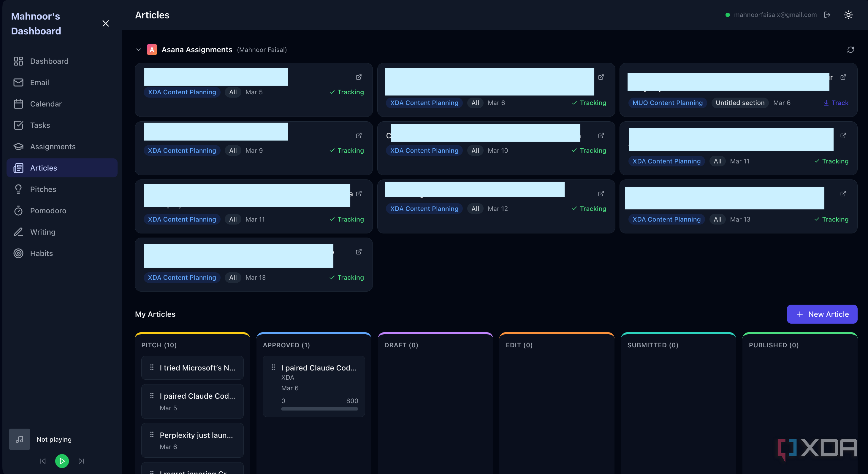Screen dimensions: 868x474
Task: Click the Mar 6 date on MUO card
Action: pos(782,103)
